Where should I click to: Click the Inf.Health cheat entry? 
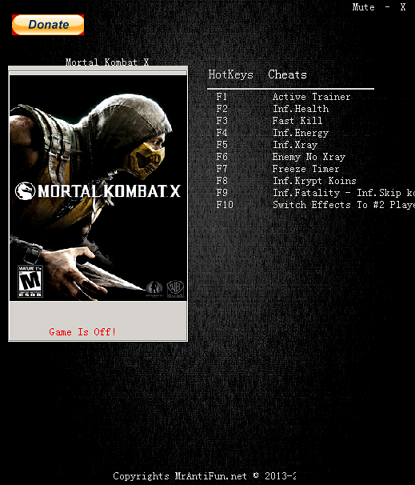[x=301, y=109]
